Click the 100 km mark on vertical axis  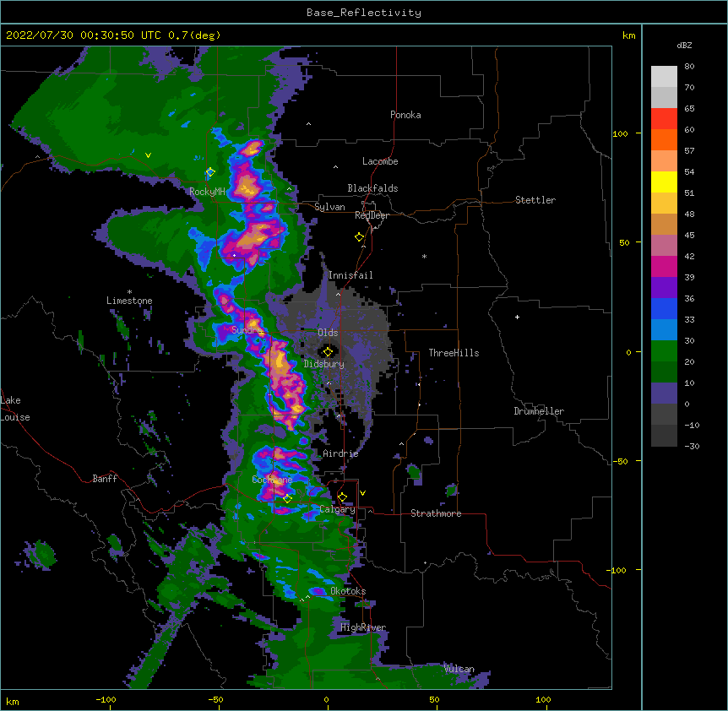coord(620,133)
